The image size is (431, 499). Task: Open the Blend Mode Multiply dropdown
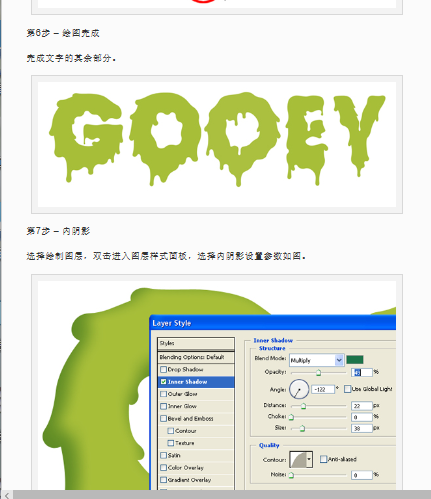click(x=316, y=360)
